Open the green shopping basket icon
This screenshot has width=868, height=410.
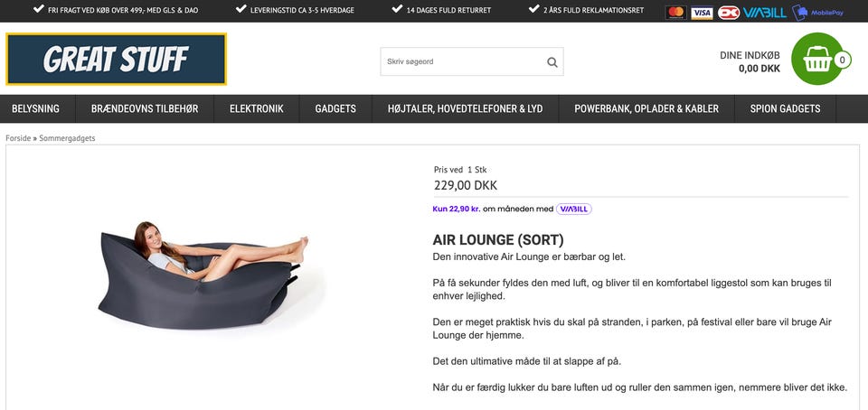(x=817, y=59)
